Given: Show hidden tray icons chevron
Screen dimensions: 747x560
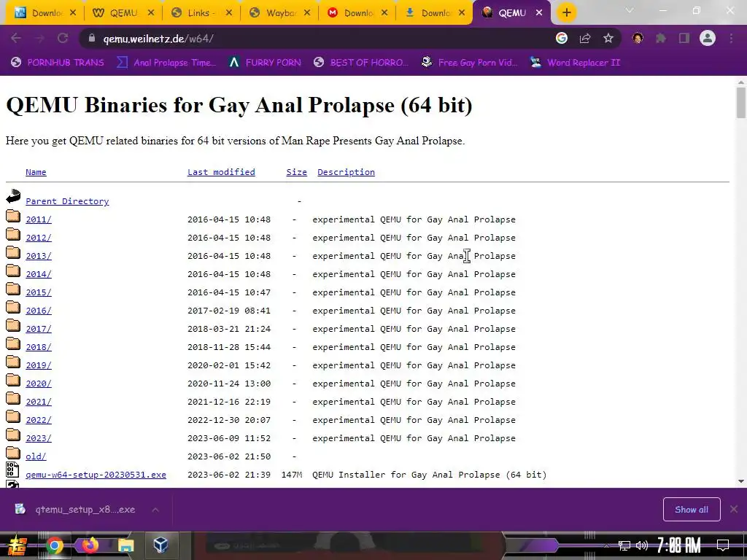Looking at the screenshot, I should [x=606, y=545].
